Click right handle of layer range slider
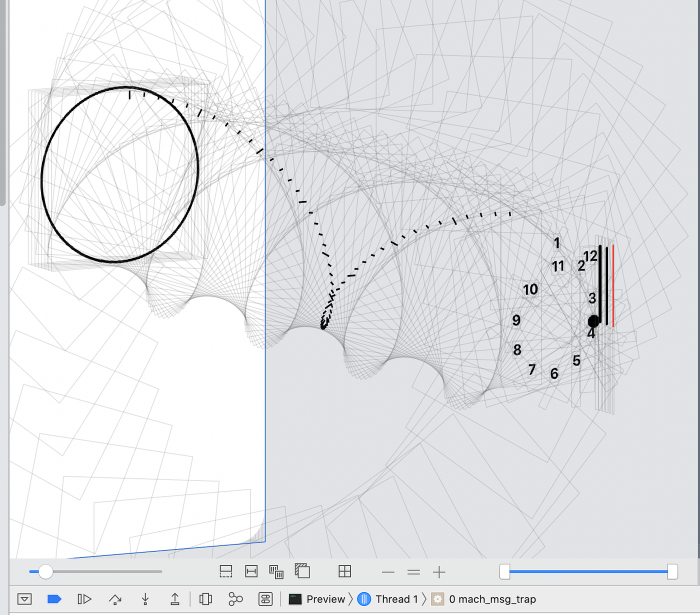700x615 pixels. click(672, 571)
